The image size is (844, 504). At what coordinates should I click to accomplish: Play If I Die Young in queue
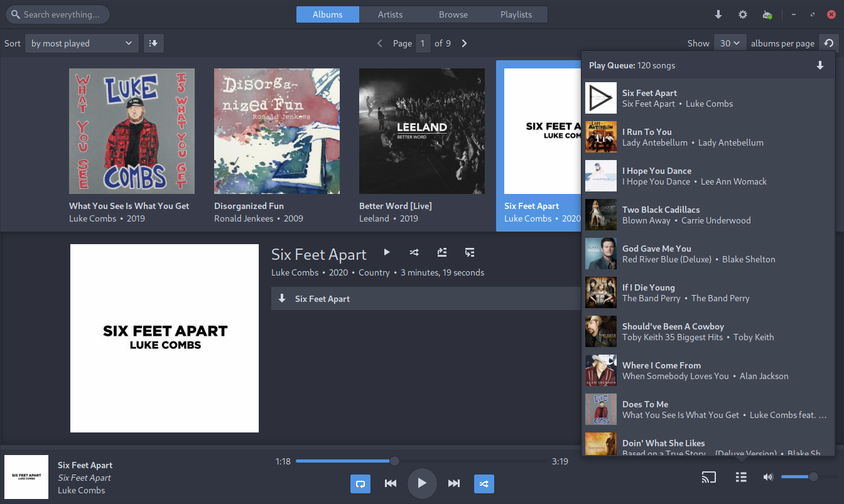point(708,292)
